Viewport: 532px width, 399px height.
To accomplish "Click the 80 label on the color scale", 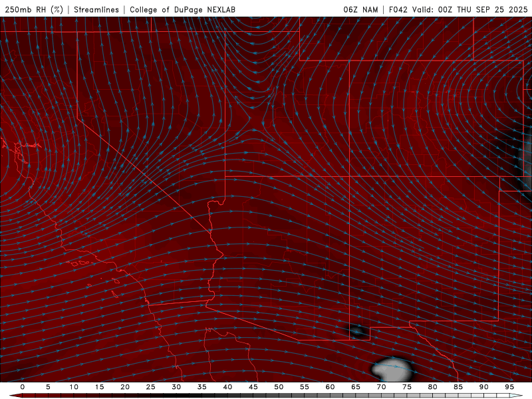I will click(x=432, y=387).
